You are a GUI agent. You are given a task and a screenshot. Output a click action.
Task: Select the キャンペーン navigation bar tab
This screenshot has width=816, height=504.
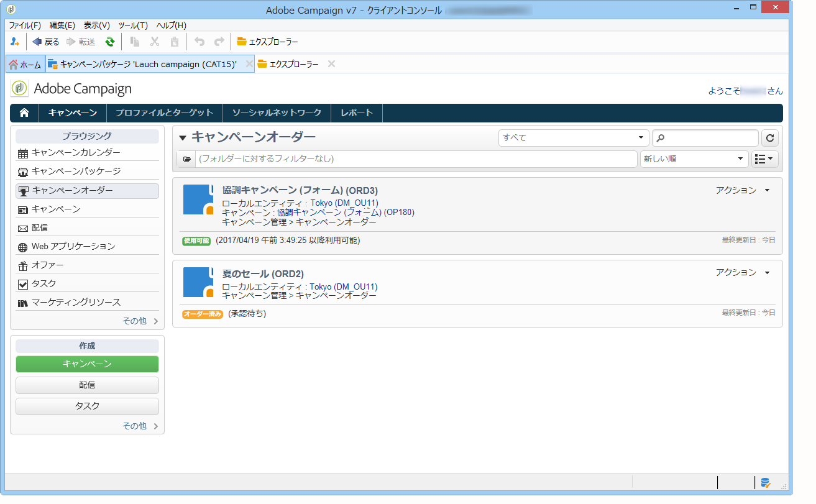(x=73, y=113)
